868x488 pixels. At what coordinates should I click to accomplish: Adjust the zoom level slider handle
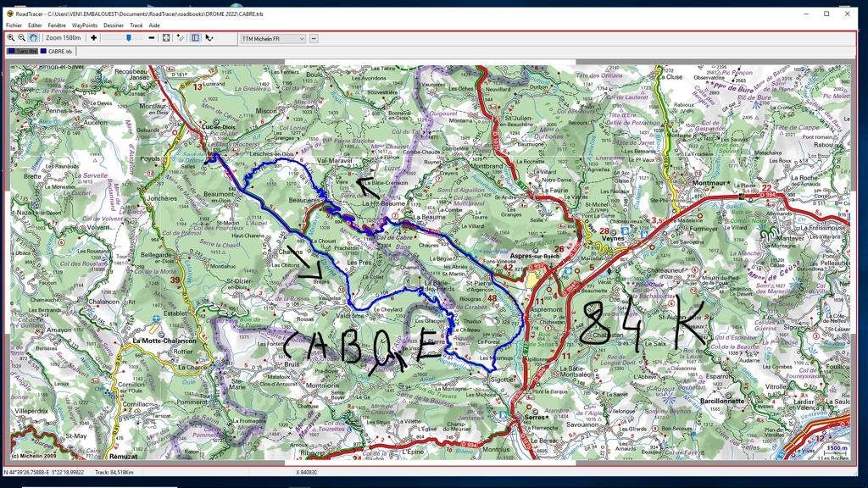pyautogui.click(x=129, y=38)
